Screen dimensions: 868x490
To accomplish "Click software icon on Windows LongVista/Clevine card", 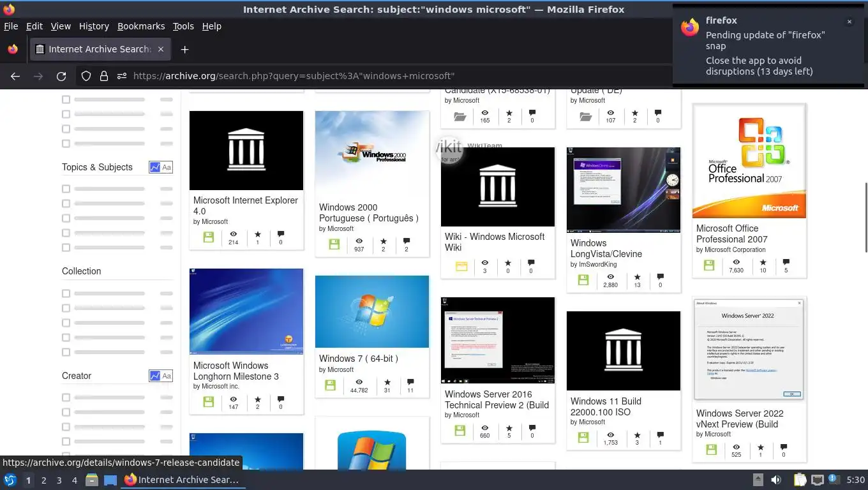I will (x=583, y=279).
